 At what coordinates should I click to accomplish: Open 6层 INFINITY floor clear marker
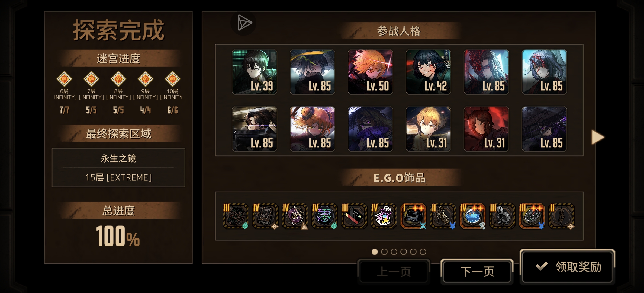pos(64,79)
